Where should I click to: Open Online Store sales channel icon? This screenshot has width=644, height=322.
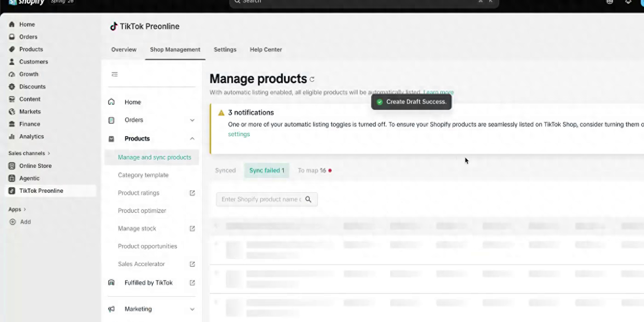12,166
